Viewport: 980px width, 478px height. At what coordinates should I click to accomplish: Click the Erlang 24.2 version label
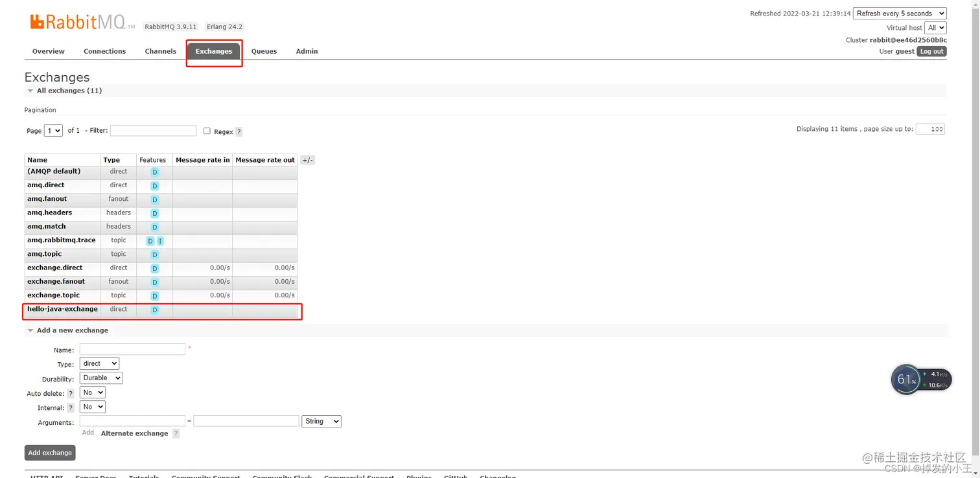224,27
